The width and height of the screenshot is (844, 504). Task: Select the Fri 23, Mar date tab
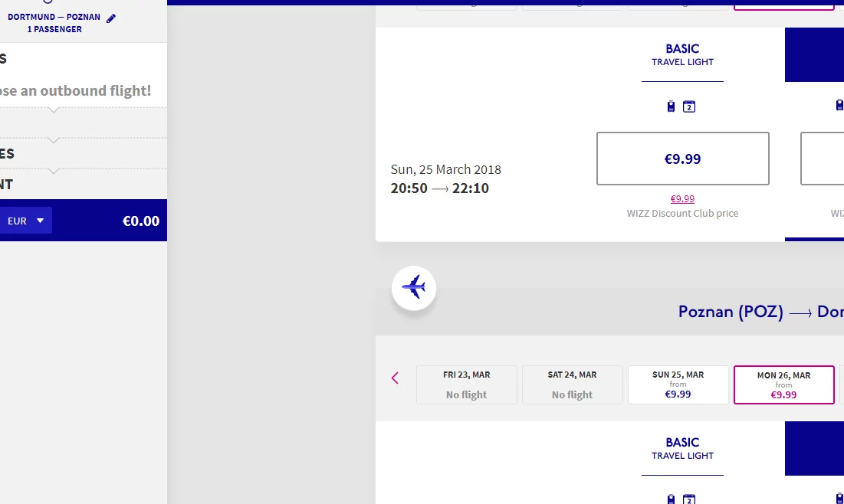coord(466,385)
